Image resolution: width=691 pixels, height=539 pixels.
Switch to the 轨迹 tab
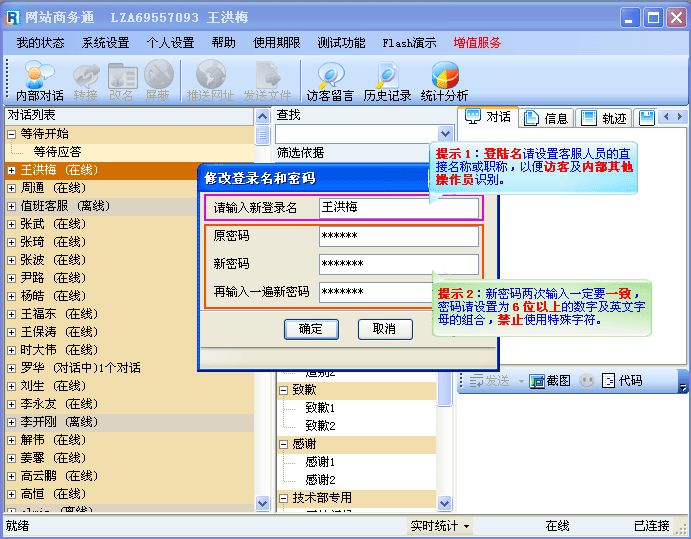(604, 118)
